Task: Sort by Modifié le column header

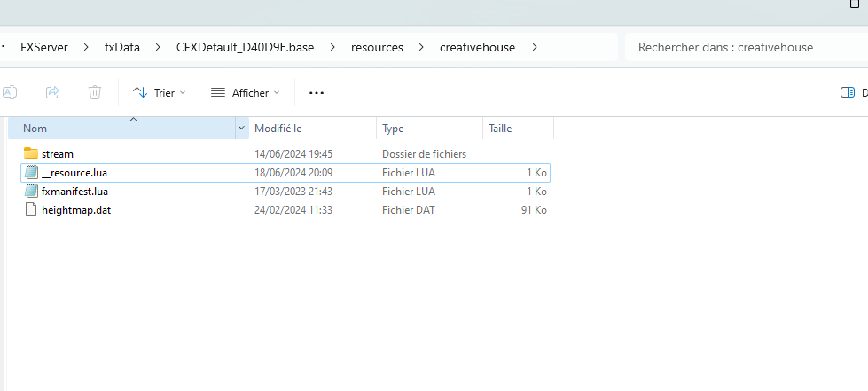Action: coord(313,128)
